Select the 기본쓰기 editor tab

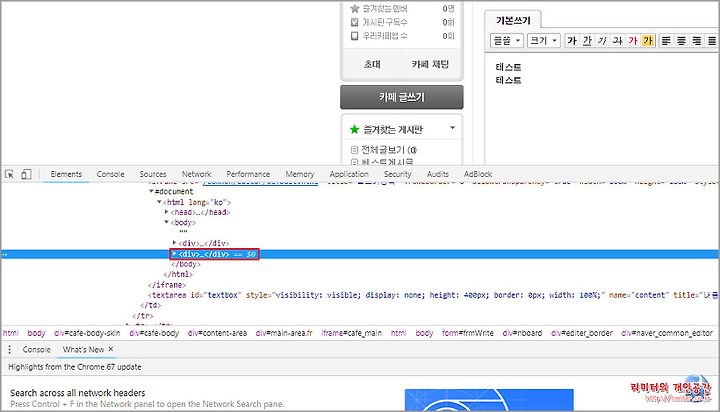coord(513,20)
